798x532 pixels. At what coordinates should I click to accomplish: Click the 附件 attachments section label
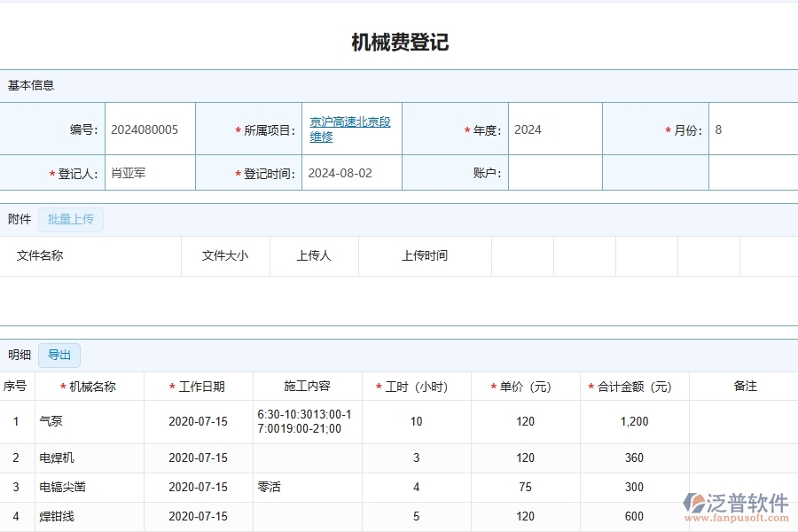[19, 219]
